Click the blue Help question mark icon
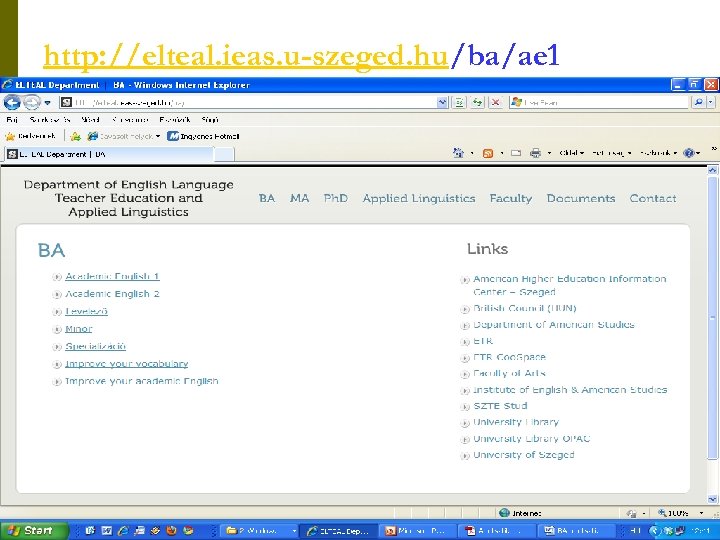This screenshot has width=720, height=540. coord(688,153)
